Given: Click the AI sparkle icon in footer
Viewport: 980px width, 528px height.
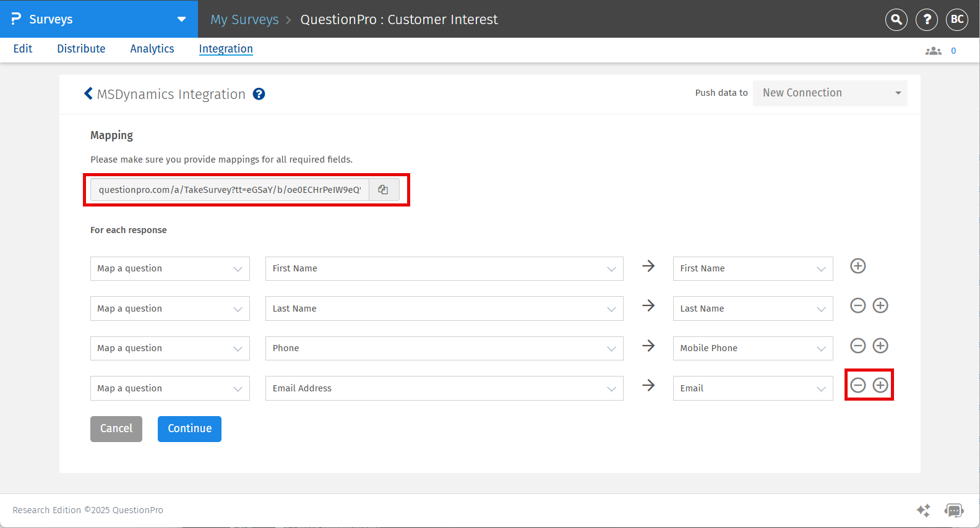Looking at the screenshot, I should click(x=923, y=510).
